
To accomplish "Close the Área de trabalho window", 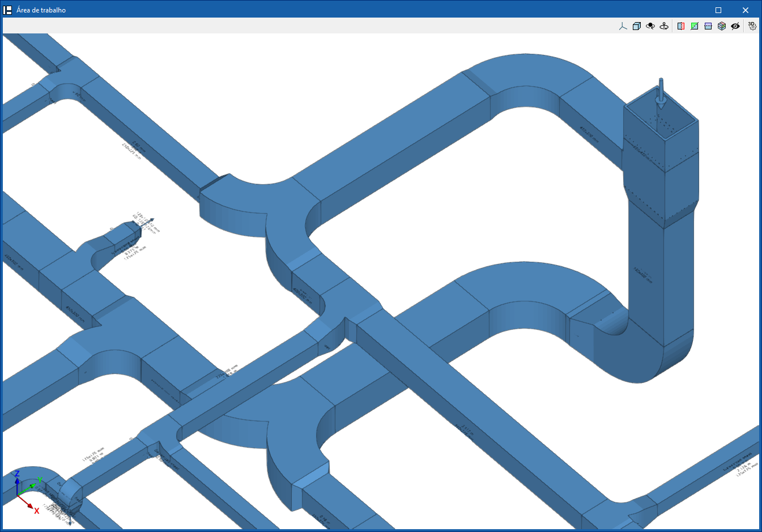I will tap(746, 10).
